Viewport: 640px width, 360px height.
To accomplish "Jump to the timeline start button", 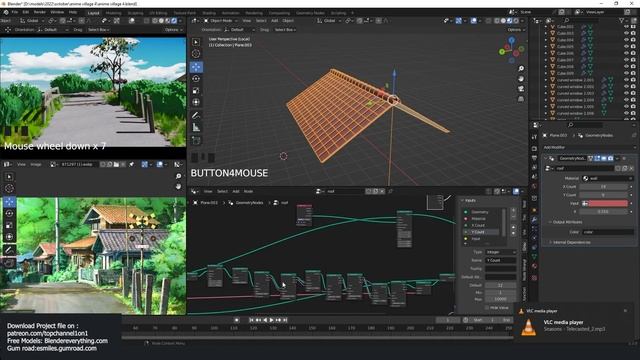I will click(251, 320).
